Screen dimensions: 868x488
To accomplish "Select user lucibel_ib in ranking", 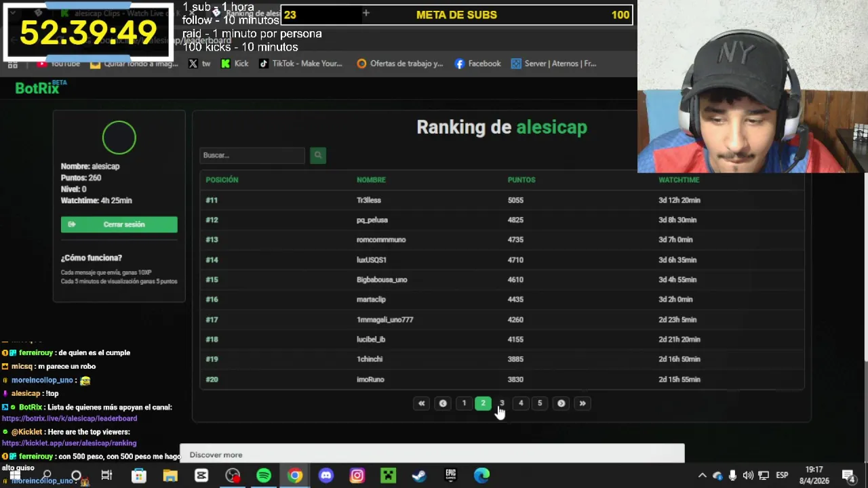I will coord(371,339).
